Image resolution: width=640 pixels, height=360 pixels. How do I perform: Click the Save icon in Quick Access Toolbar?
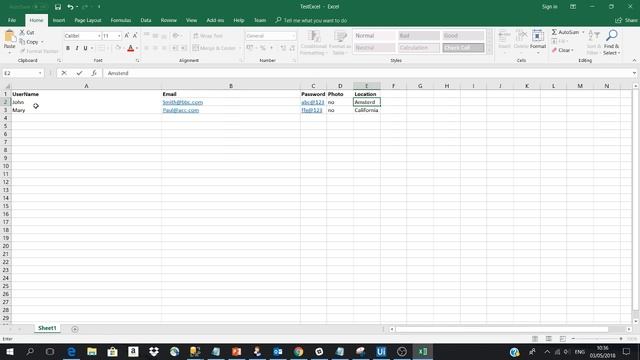pos(58,7)
